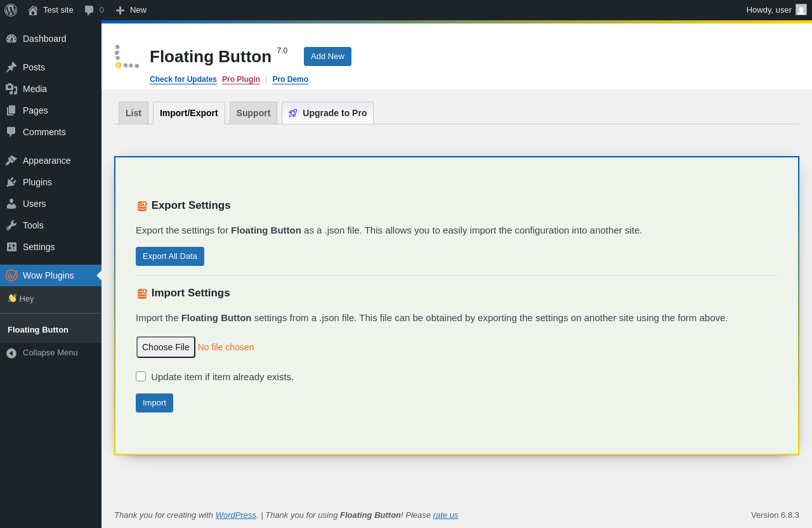The width and height of the screenshot is (812, 528).
Task: Open the Tools menu item
Action: tap(33, 225)
